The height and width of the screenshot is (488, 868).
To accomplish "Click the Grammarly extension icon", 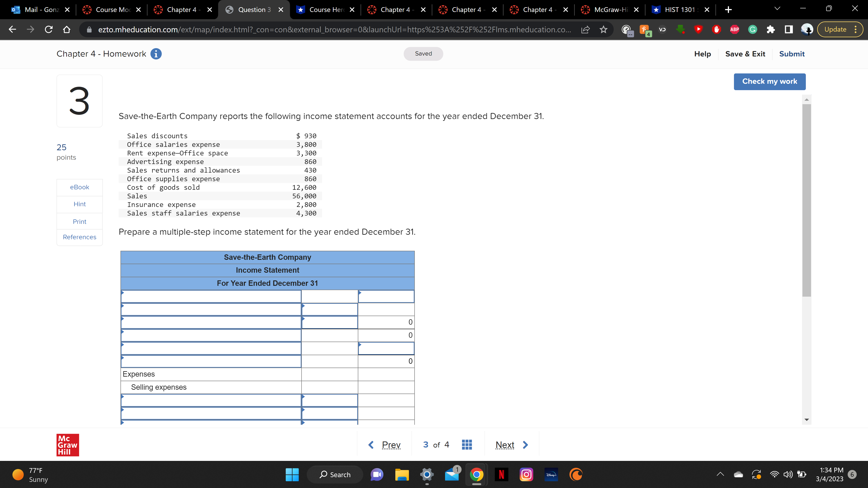I will click(x=752, y=30).
